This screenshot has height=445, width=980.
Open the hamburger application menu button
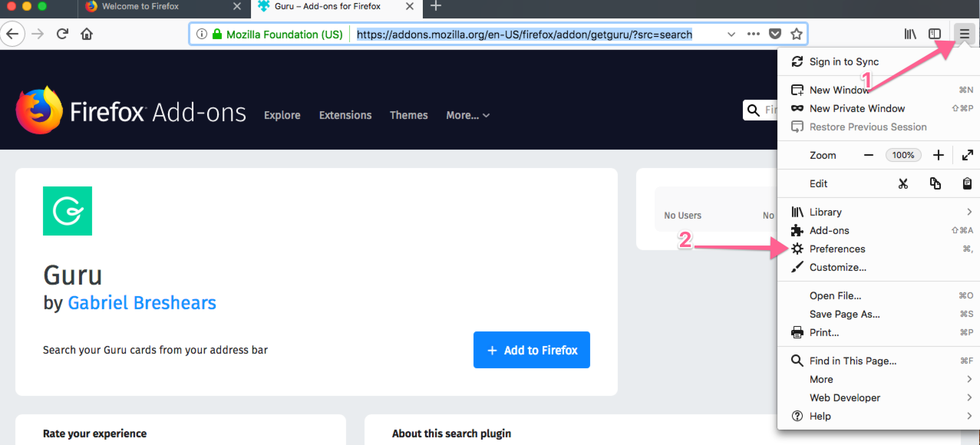pos(965,34)
